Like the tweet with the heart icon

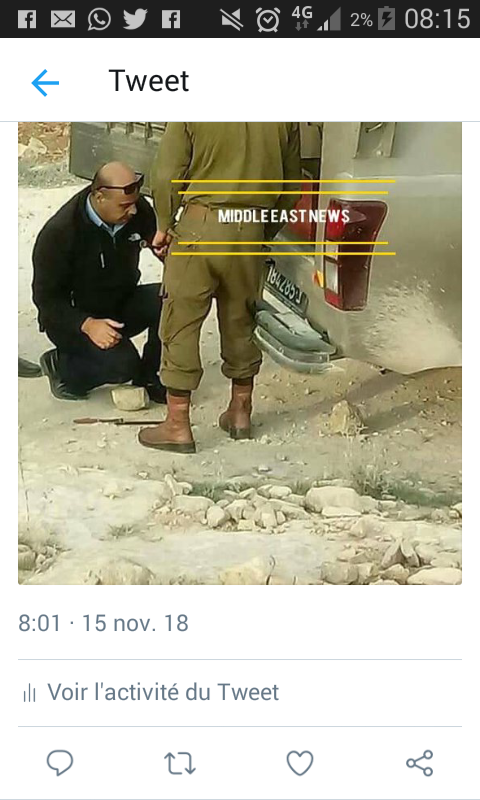299,763
